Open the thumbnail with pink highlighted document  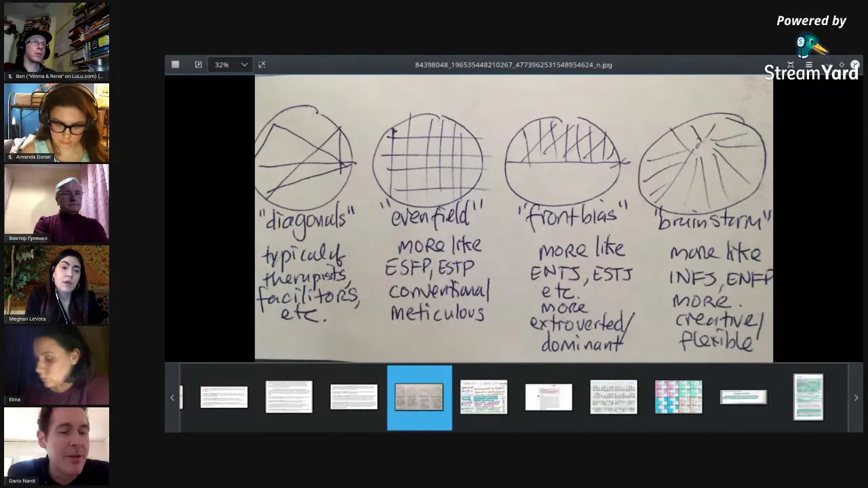[x=549, y=397]
